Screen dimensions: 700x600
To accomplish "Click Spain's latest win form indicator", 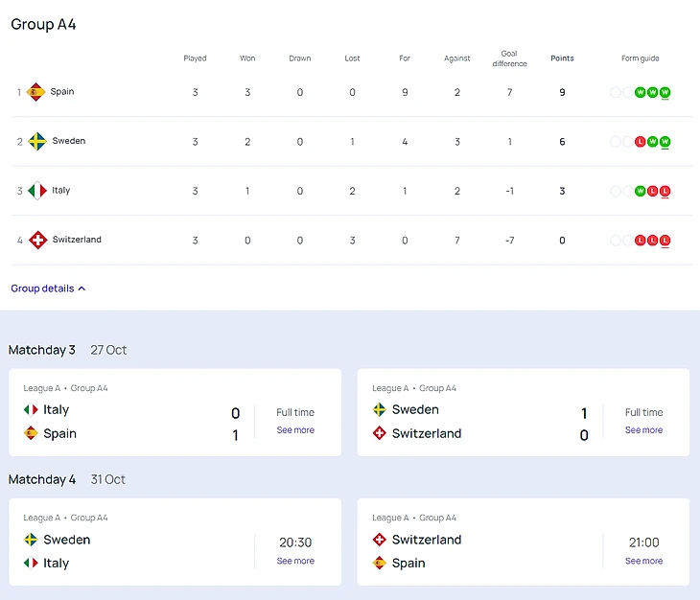I will 665,93.
